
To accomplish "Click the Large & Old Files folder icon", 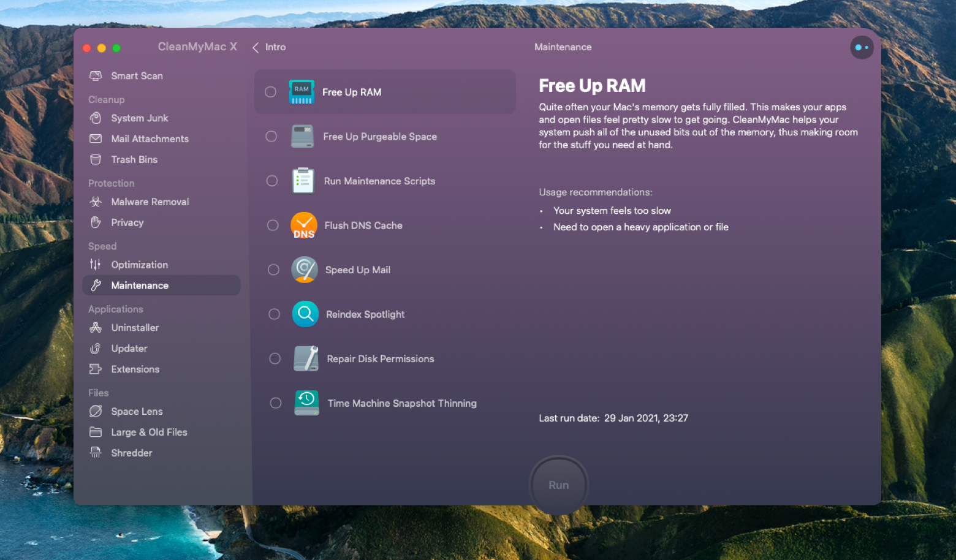I will click(x=96, y=432).
